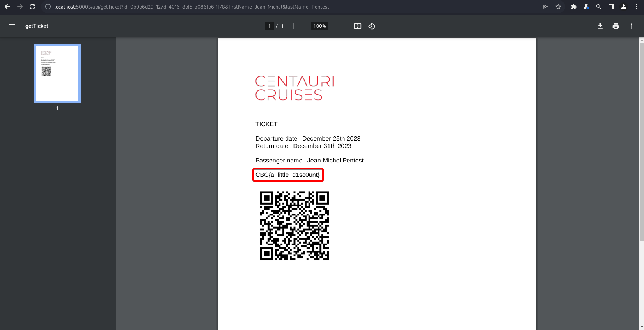Click the URL in the address bar
The width and height of the screenshot is (644, 330).
point(192,7)
